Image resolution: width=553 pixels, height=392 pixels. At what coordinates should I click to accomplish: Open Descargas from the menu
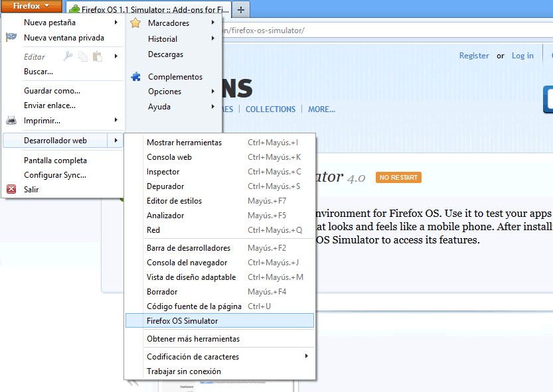(165, 54)
